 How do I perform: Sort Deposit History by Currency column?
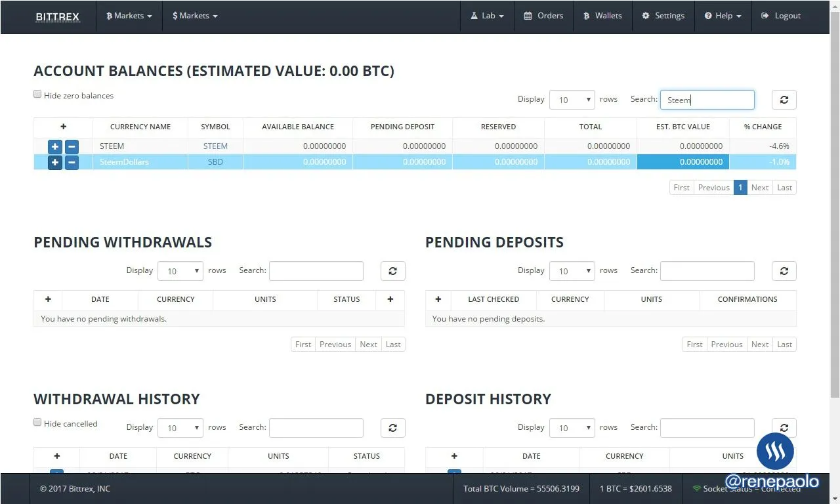coord(625,456)
